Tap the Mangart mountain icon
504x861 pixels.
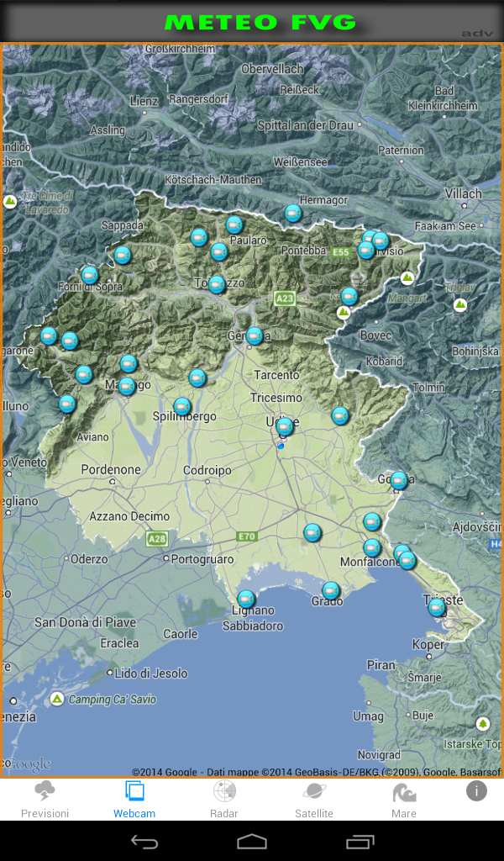pyautogui.click(x=407, y=277)
